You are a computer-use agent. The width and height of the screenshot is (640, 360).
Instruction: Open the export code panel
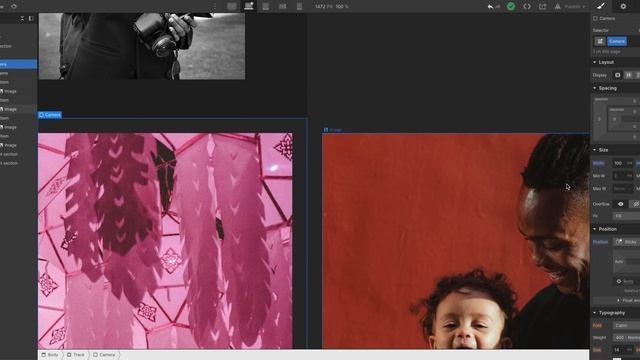pyautogui.click(x=527, y=7)
